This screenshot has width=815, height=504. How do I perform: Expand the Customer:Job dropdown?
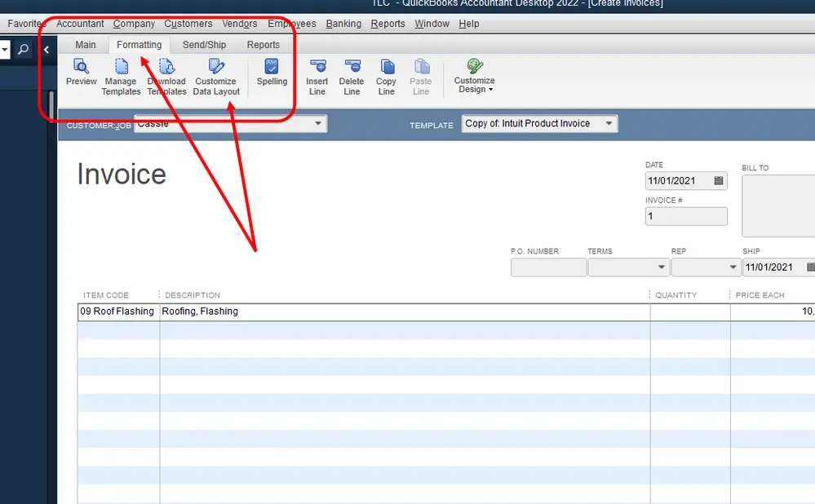317,124
